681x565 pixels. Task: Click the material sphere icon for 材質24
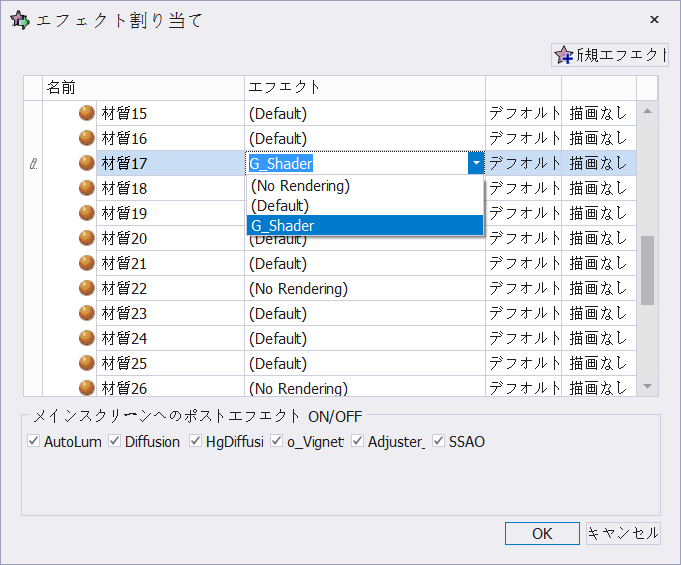click(x=87, y=338)
